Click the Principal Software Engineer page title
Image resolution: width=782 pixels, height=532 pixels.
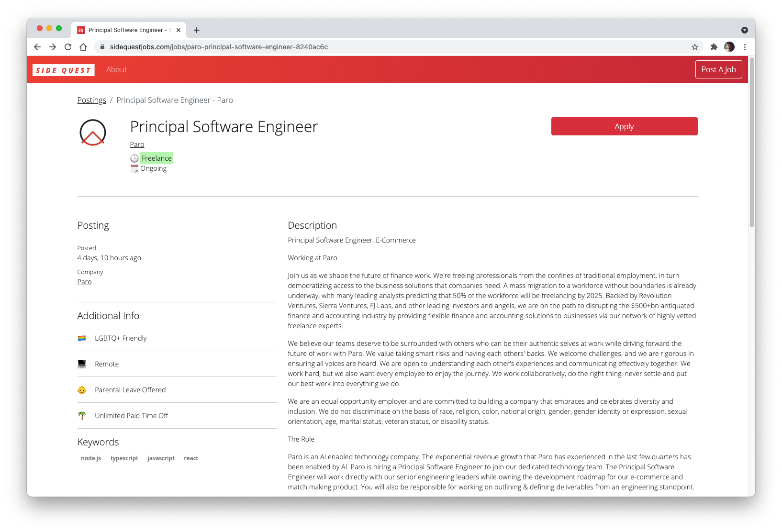224,127
